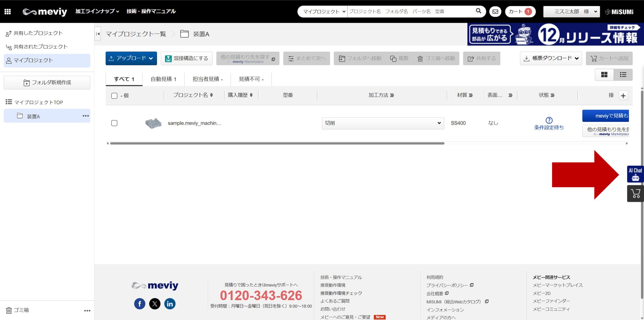
Task: Select the 溶接構造にする welding structure tool
Action: [186, 58]
